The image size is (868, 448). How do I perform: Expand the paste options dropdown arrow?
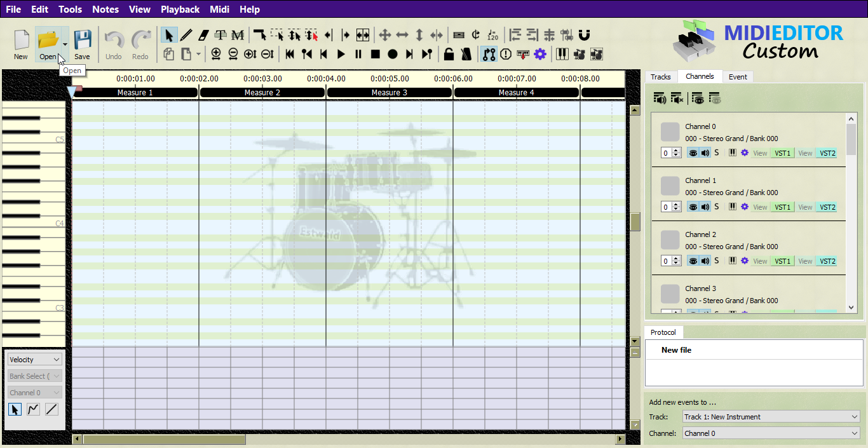[x=198, y=54]
